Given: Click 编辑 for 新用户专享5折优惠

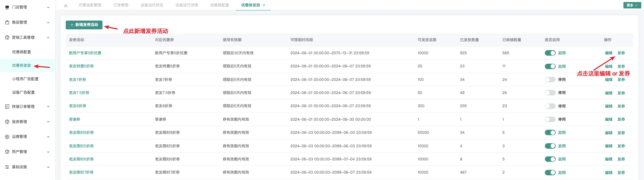Looking at the screenshot, I should click(609, 53).
